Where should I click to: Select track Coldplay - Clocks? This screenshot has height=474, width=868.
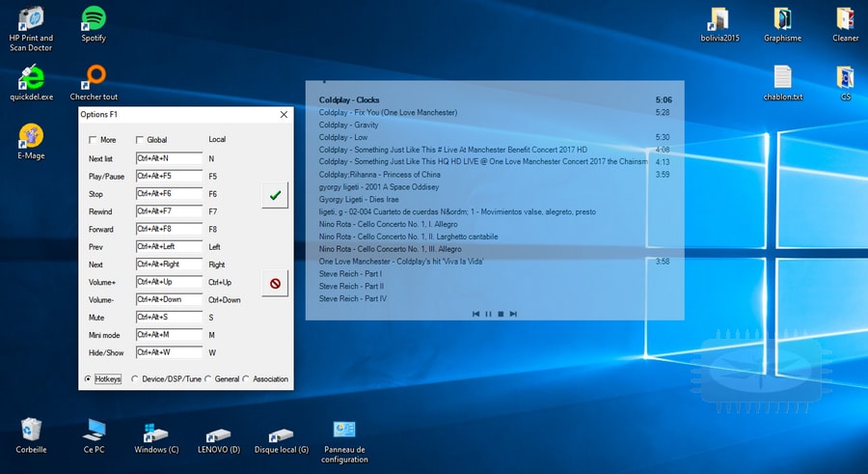pos(349,99)
